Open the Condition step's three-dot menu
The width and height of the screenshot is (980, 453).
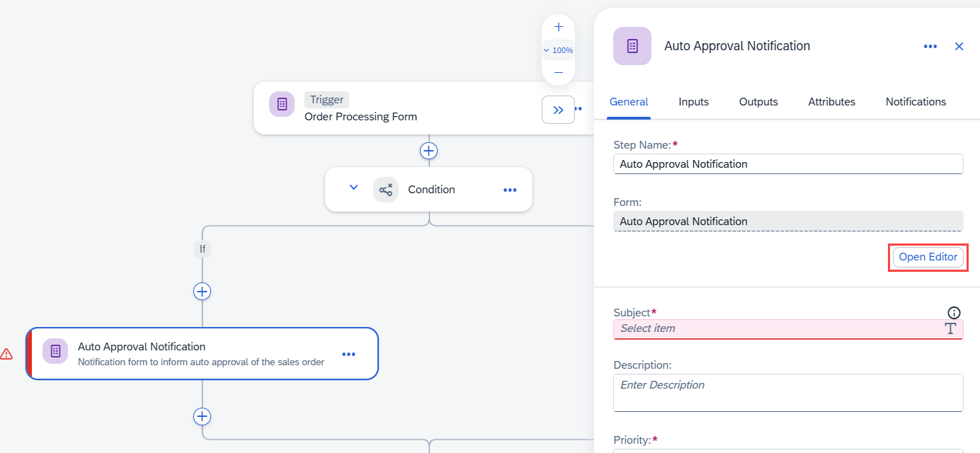pyautogui.click(x=510, y=190)
